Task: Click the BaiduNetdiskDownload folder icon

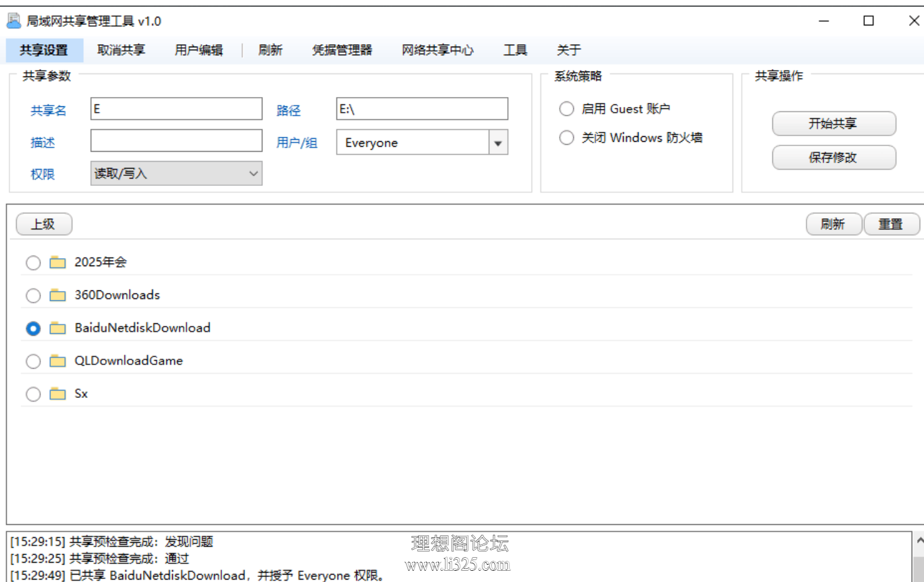Action: point(58,328)
